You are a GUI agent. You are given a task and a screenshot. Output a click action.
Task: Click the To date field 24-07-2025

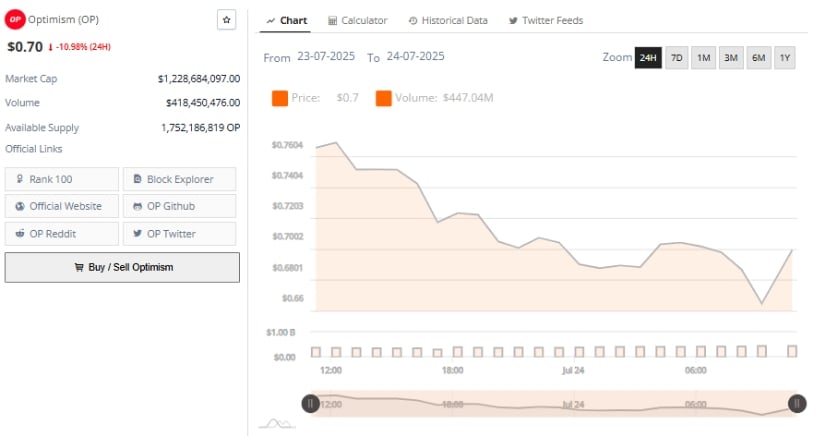416,56
